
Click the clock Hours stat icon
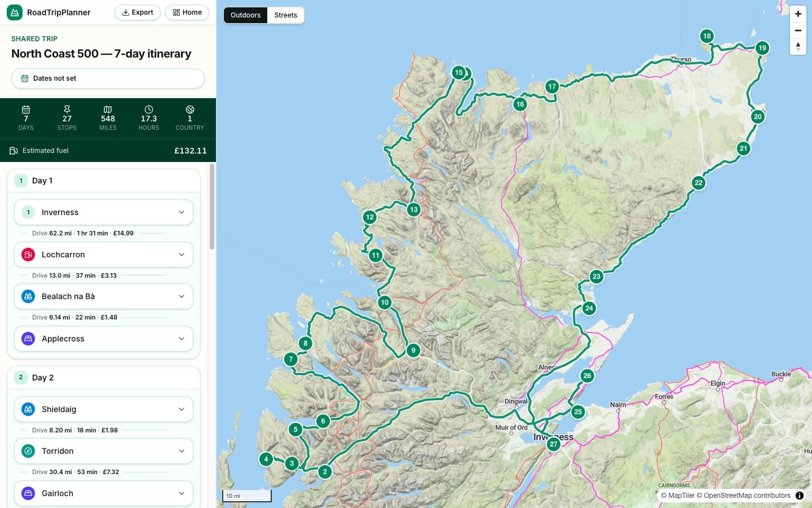click(149, 110)
